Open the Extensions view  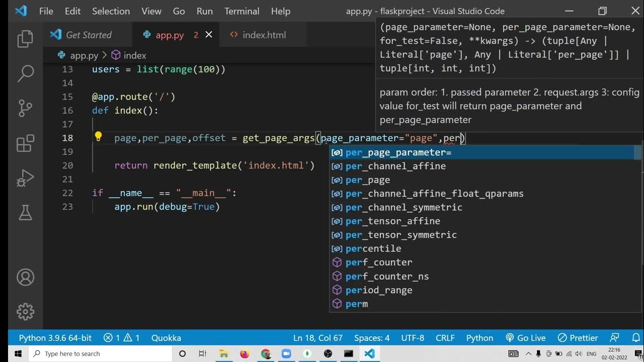(x=25, y=143)
